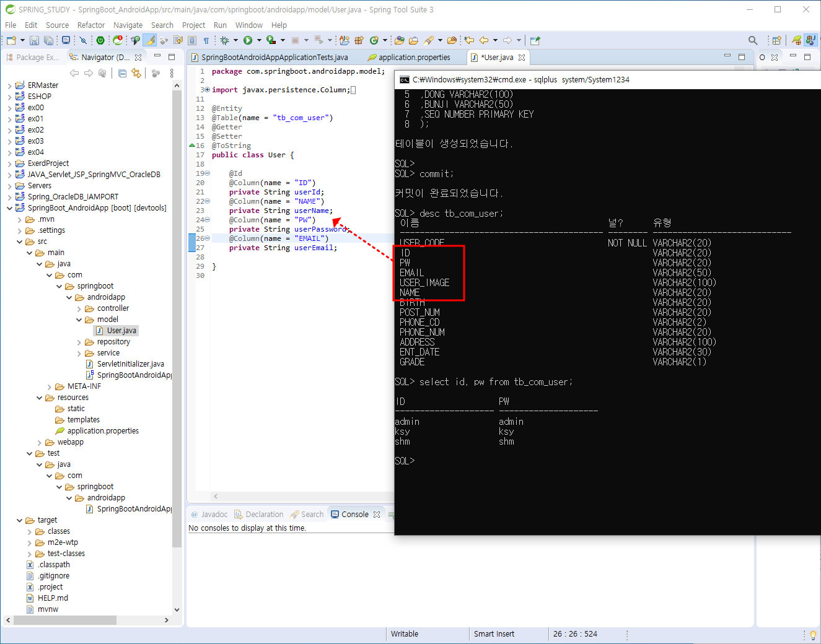The height and width of the screenshot is (644, 821).
Task: Click the Navigator view menu dots icon
Action: [172, 73]
